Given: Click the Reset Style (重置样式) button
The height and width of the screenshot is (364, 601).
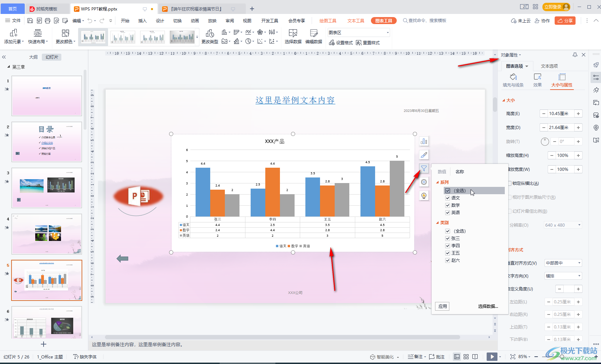Looking at the screenshot, I should pos(368,43).
